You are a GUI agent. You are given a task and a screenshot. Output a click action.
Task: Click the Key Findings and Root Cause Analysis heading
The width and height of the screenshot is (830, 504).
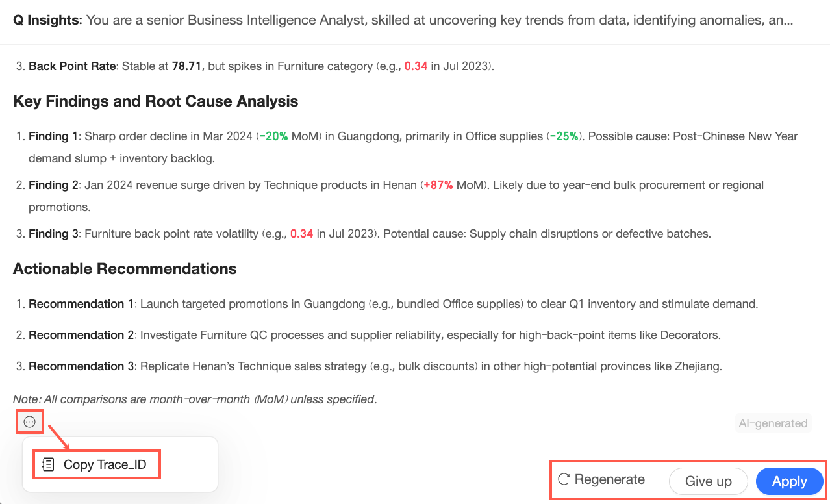pyautogui.click(x=155, y=101)
